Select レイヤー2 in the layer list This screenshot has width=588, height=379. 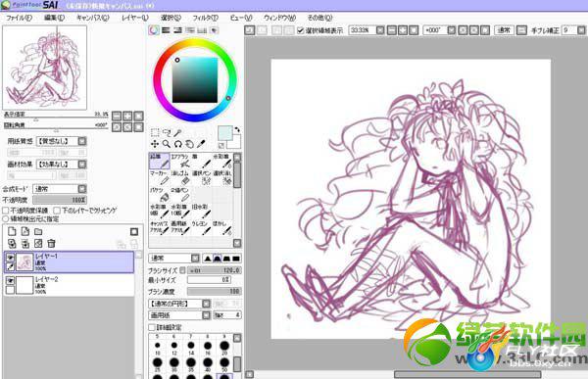(69, 285)
